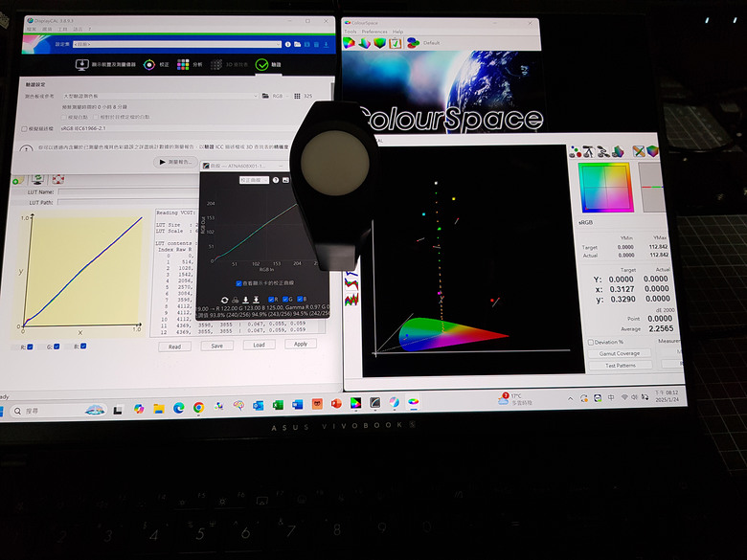The image size is (747, 560).
Task: Click the LUT Name input field
Action: [x=127, y=191]
